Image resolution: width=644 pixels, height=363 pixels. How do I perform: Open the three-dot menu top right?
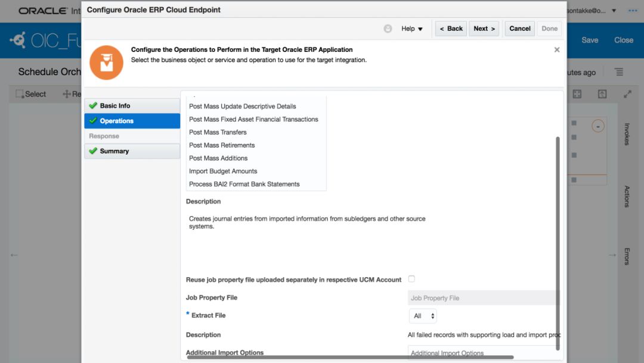pyautogui.click(x=633, y=11)
